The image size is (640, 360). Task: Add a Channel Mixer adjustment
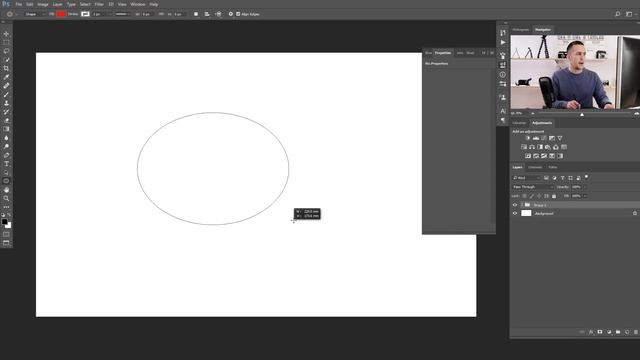[556, 147]
